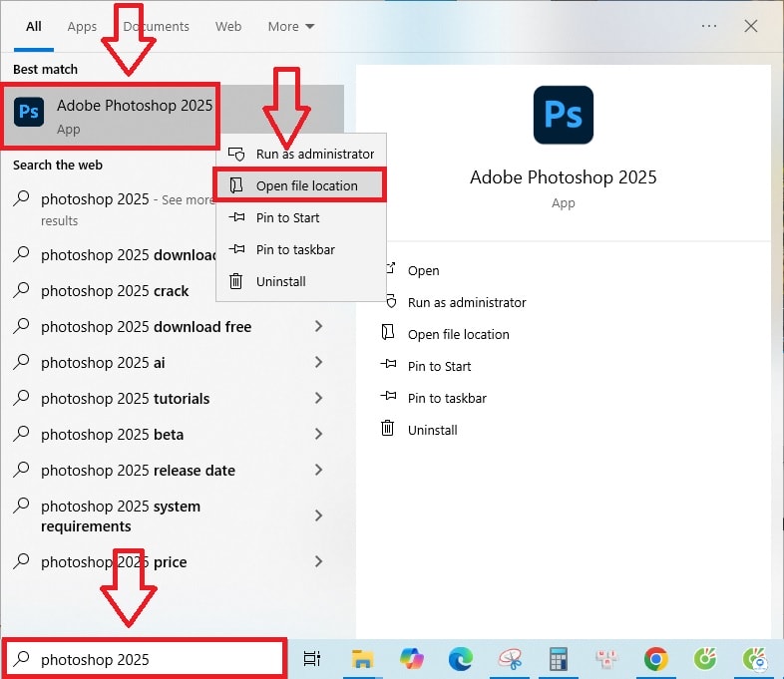Expand arrow for 'photoshop 2025 beta'
784x679 pixels.
(x=318, y=434)
